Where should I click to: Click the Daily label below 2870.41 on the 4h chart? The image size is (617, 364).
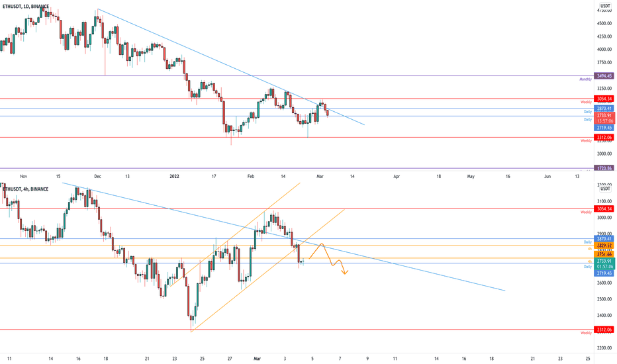pyautogui.click(x=588, y=242)
